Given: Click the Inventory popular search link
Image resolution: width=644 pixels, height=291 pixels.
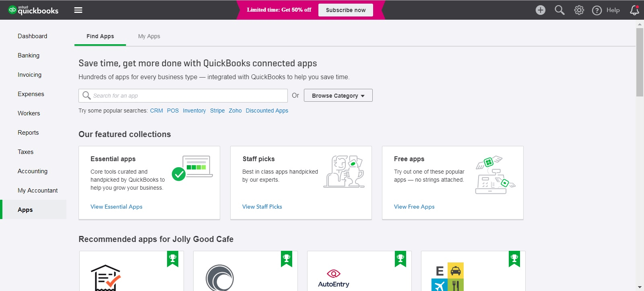Looking at the screenshot, I should pyautogui.click(x=194, y=111).
